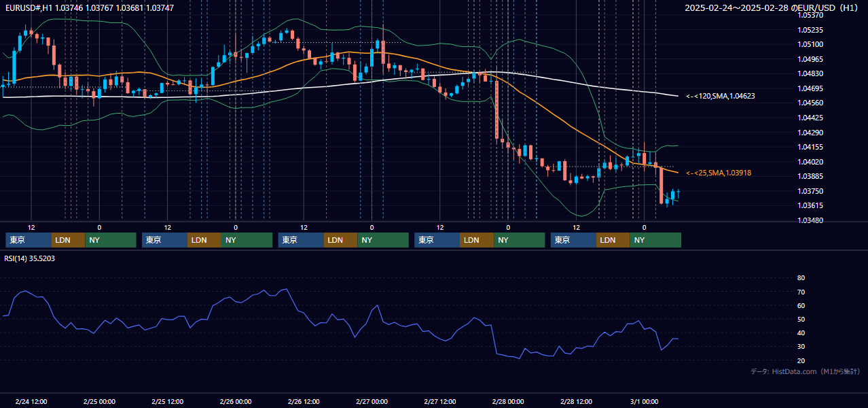Screen dimensions: 868x408
Task: Click RSI scale value 70
Action: [801, 292]
